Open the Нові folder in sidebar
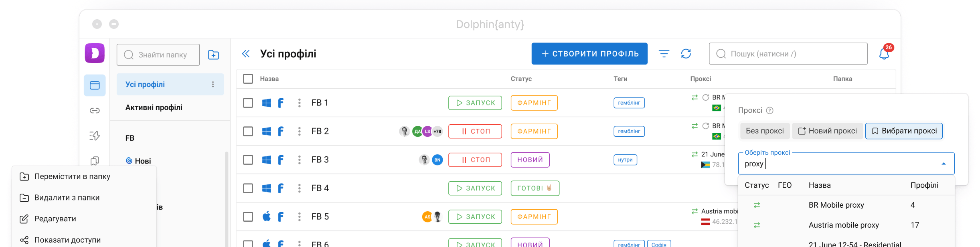 pos(138,161)
